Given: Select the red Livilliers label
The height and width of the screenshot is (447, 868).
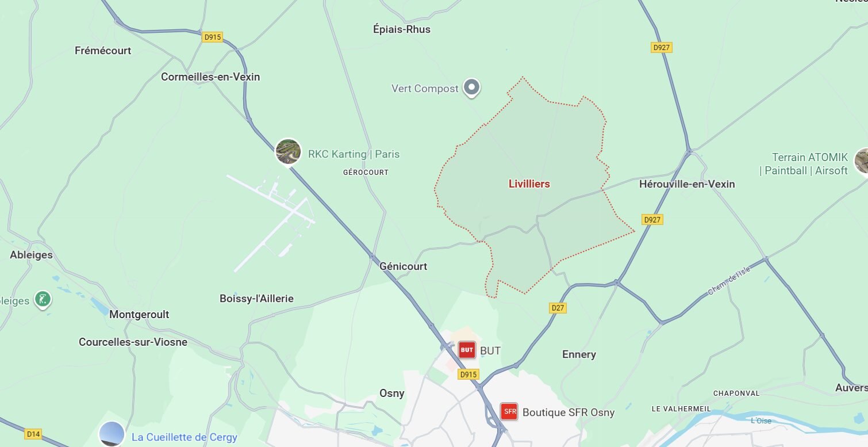Looking at the screenshot, I should [x=529, y=184].
